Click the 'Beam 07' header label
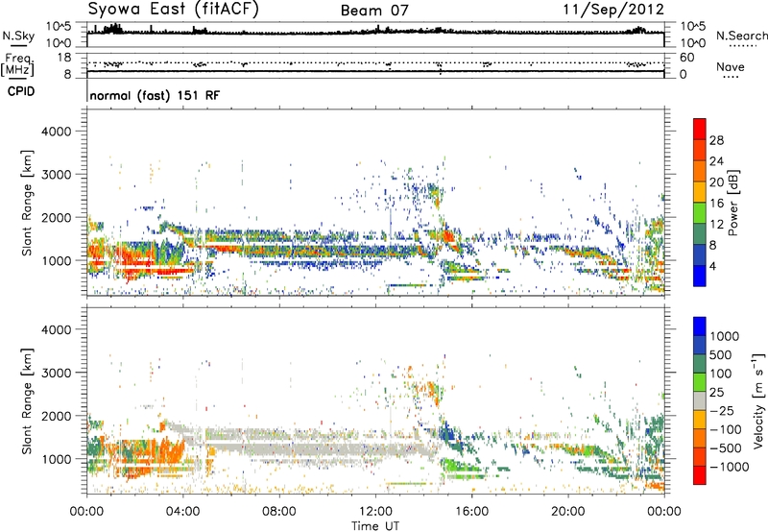Viewport: 768px width, 532px height. pos(374,11)
